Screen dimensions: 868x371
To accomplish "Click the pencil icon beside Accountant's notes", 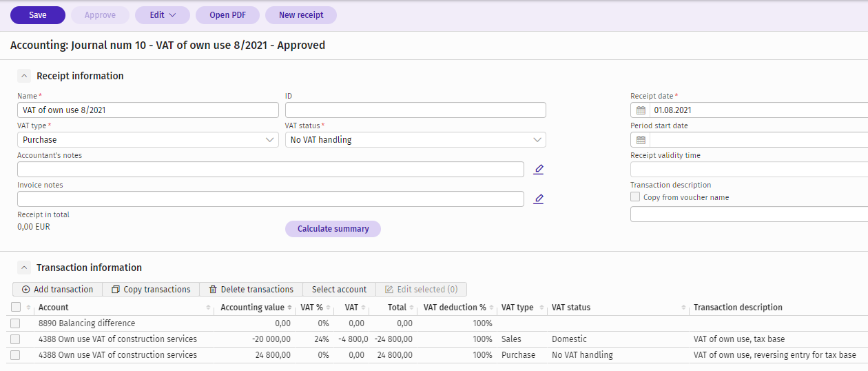I will (x=539, y=170).
